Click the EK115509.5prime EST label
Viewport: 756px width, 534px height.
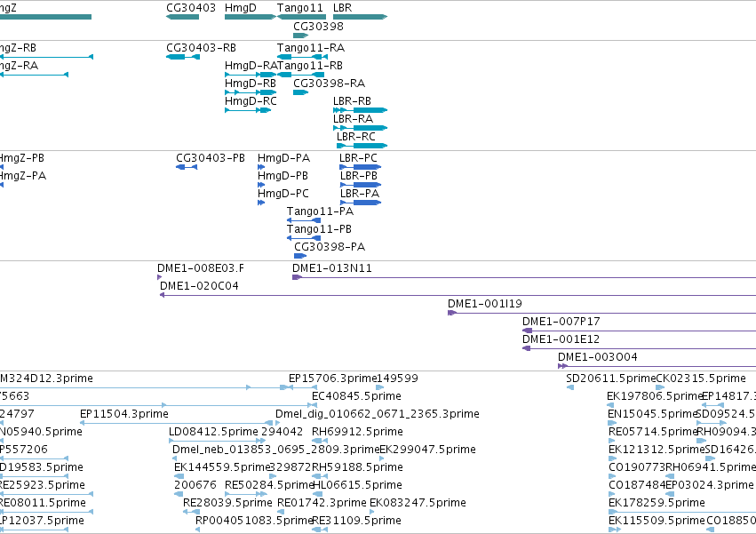tap(657, 521)
